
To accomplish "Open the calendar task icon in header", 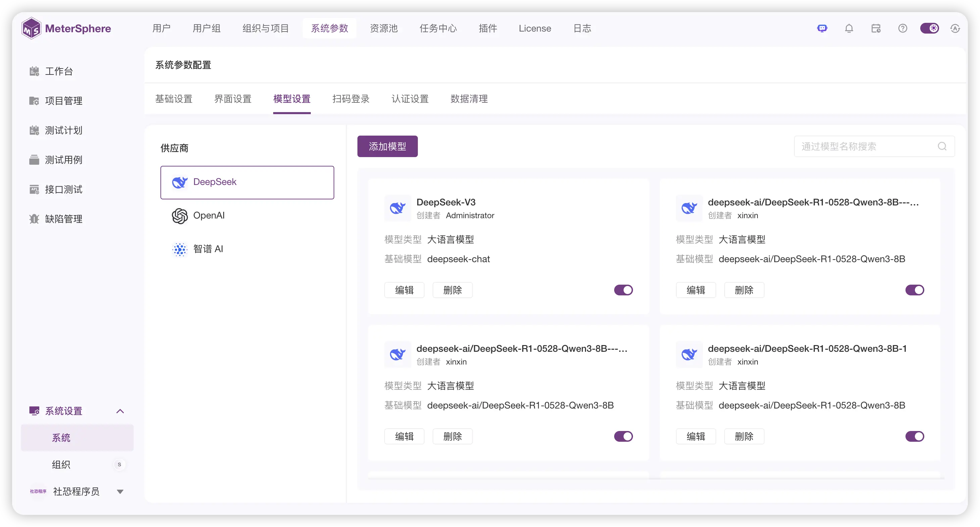I will pyautogui.click(x=876, y=28).
